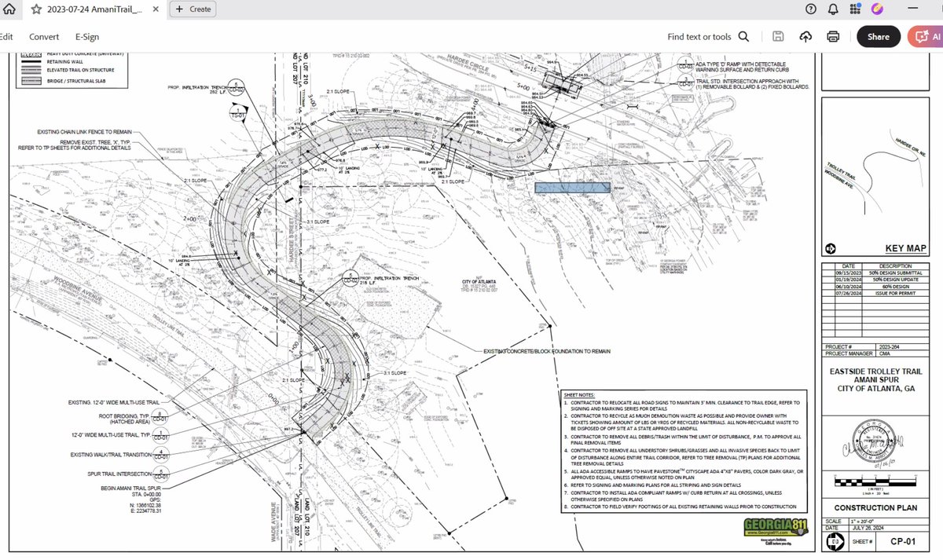Image resolution: width=943 pixels, height=560 pixels.
Task: Click the Share button
Action: point(879,37)
